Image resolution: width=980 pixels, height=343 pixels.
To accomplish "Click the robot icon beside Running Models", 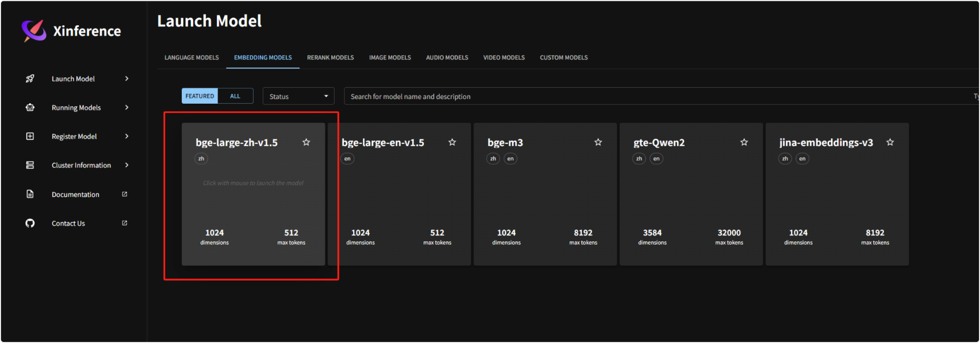I will tap(30, 108).
